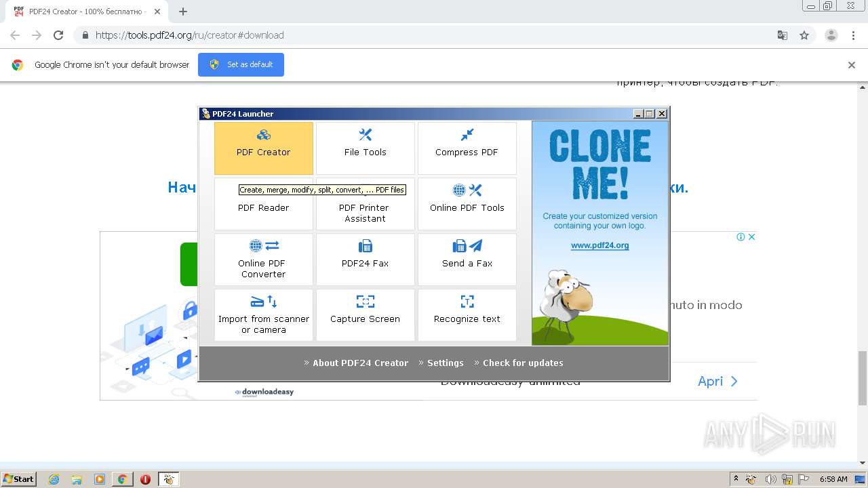Select the PDF24 taskbar button
868x488 pixels.
point(168,479)
